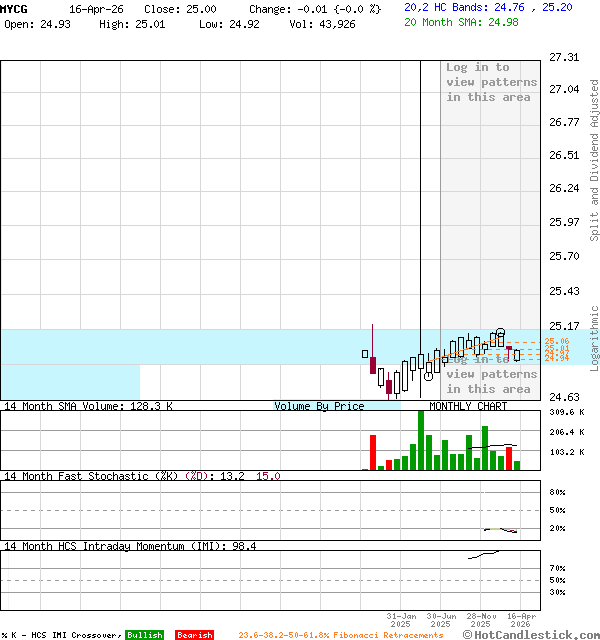Click the Fibonacci Retracements legend text
Image resolution: width=600 pixels, height=640 pixels.
tap(340, 635)
